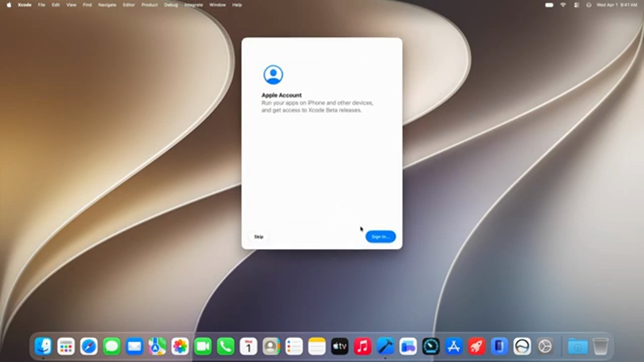Open the Downloads folder in Dock
Screen dimensions: 644x362
tap(578, 346)
